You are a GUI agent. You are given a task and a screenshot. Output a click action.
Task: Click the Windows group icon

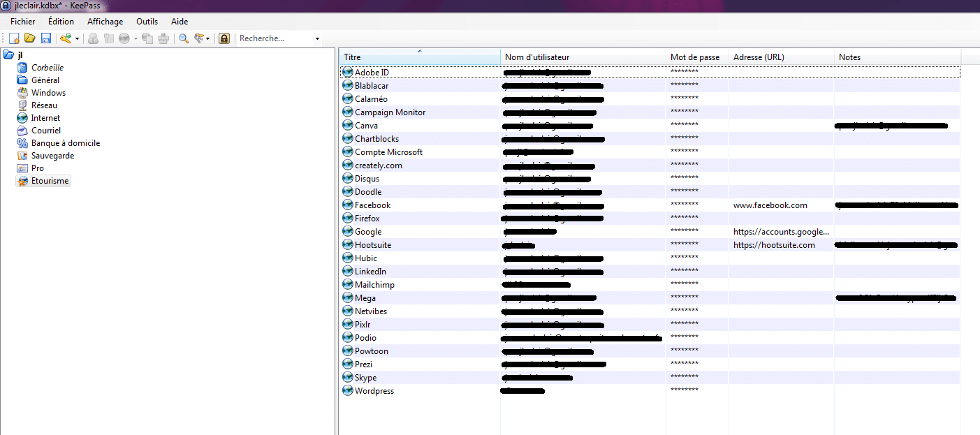(x=22, y=93)
